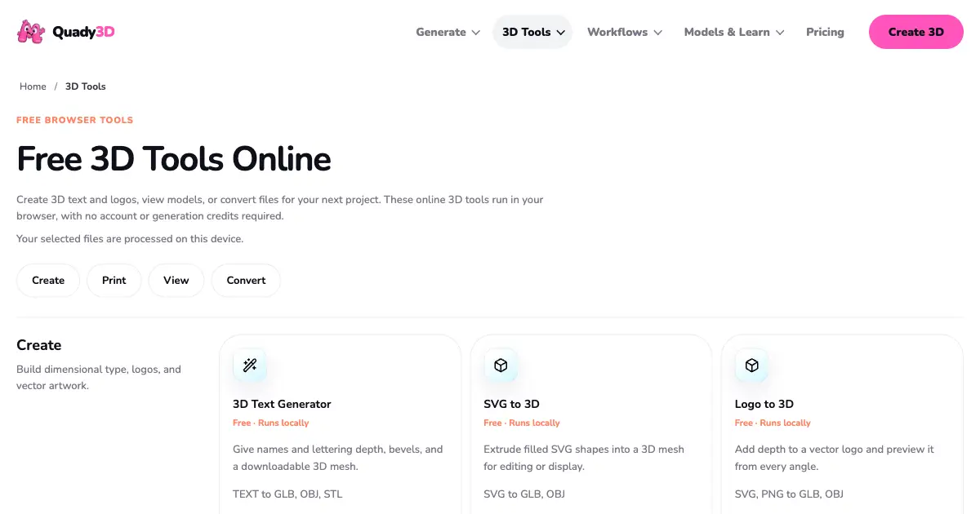The height and width of the screenshot is (514, 980).
Task: Open the 3D Text Generator tool title
Action: tap(282, 404)
